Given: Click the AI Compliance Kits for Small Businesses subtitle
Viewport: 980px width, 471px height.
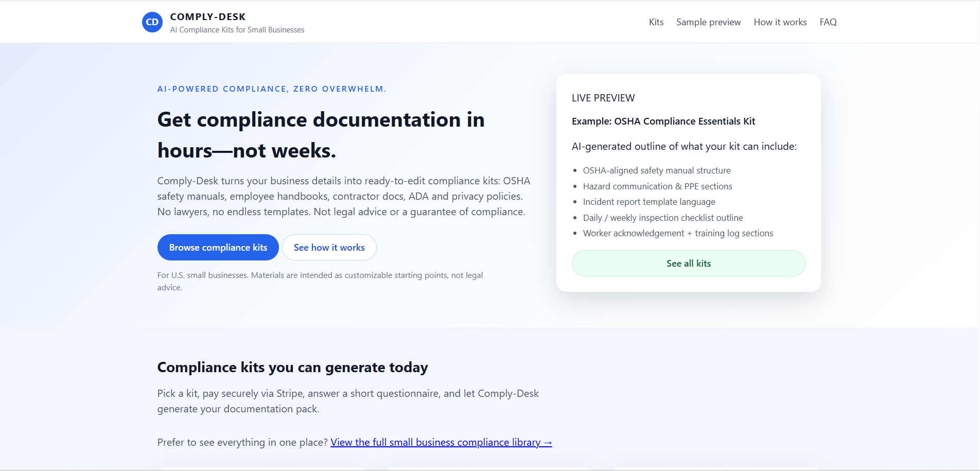Looking at the screenshot, I should tap(237, 30).
